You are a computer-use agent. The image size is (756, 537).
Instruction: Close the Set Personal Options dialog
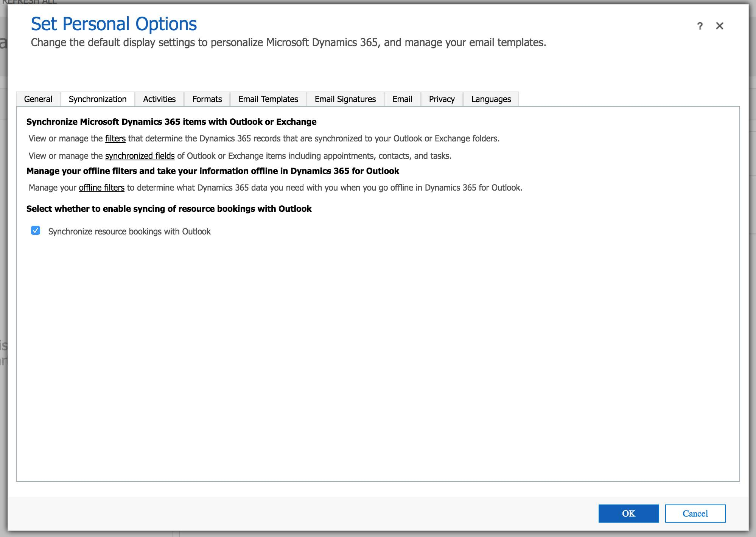(719, 26)
